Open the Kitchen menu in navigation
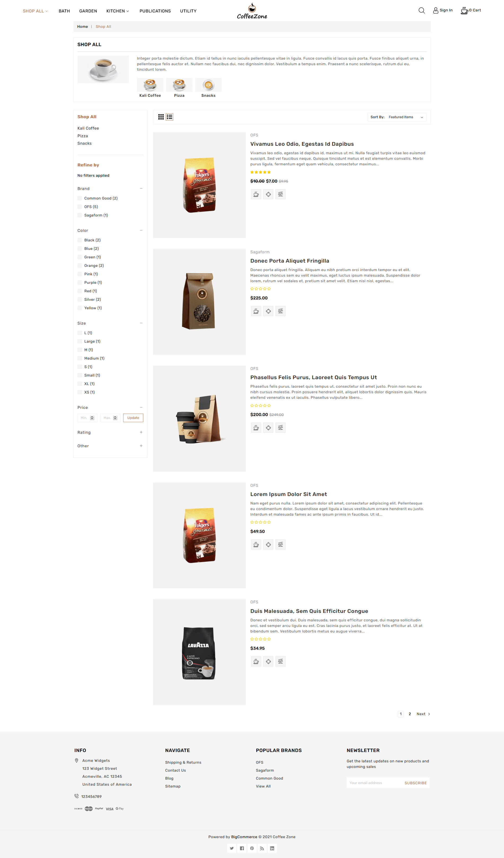 tap(117, 11)
